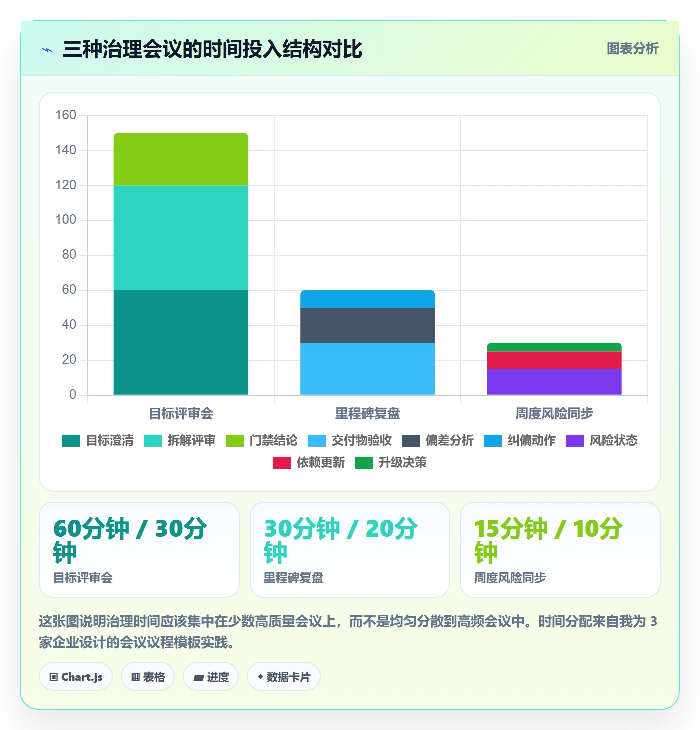Screen dimensions: 700x730
Task: Hide the 门禁结论 dataset via legend label
Action: [x=273, y=440]
